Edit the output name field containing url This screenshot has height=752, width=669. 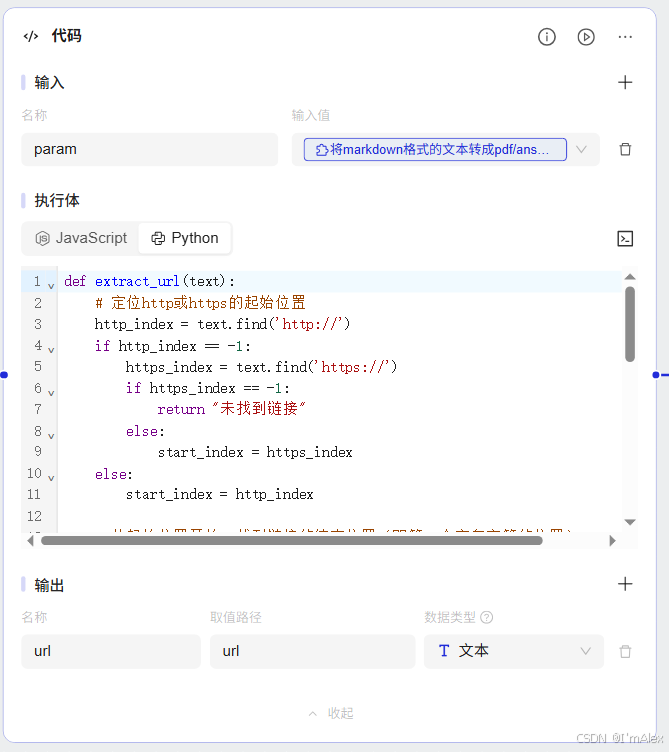(x=111, y=651)
